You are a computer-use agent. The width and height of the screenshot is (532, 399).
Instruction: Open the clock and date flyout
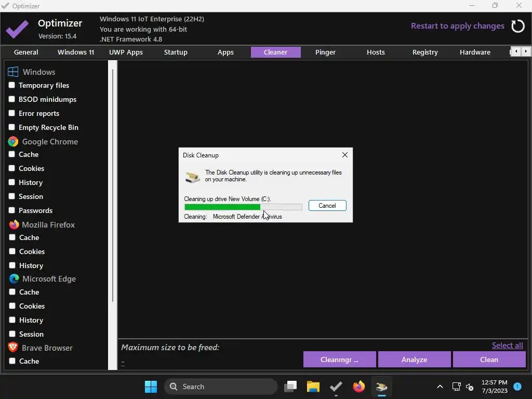(495, 387)
